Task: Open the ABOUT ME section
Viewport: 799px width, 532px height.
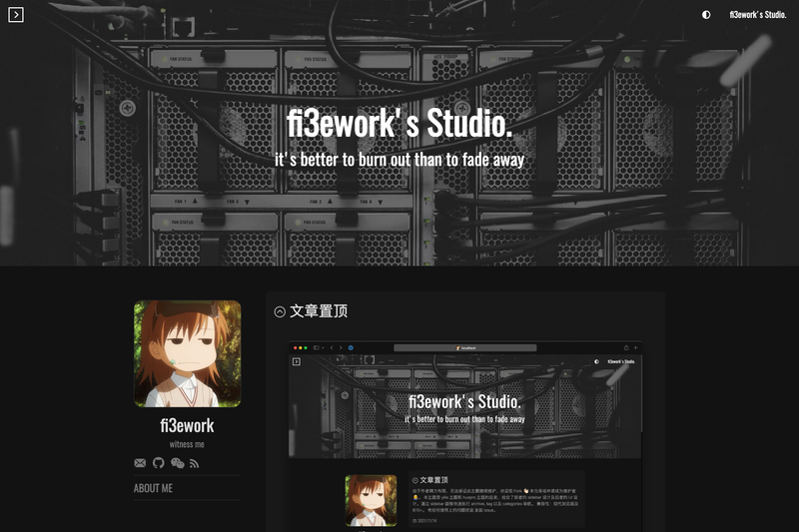Action: (153, 488)
